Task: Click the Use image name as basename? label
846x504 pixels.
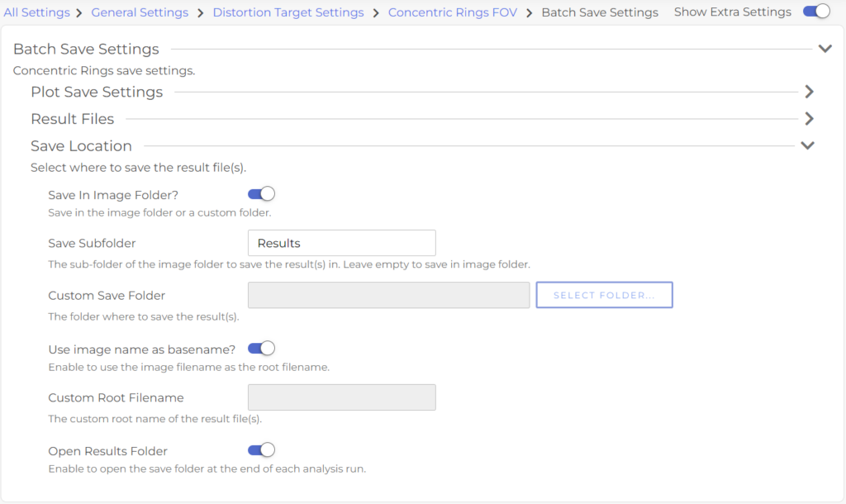Action: click(142, 349)
